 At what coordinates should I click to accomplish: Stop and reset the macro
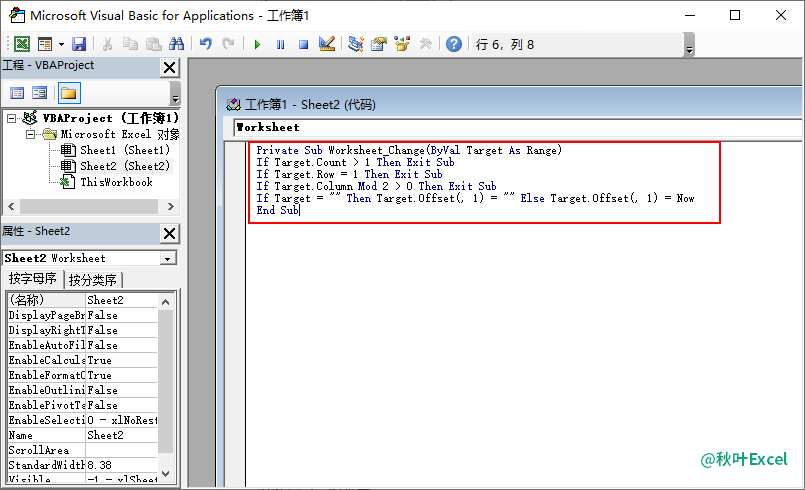point(303,45)
